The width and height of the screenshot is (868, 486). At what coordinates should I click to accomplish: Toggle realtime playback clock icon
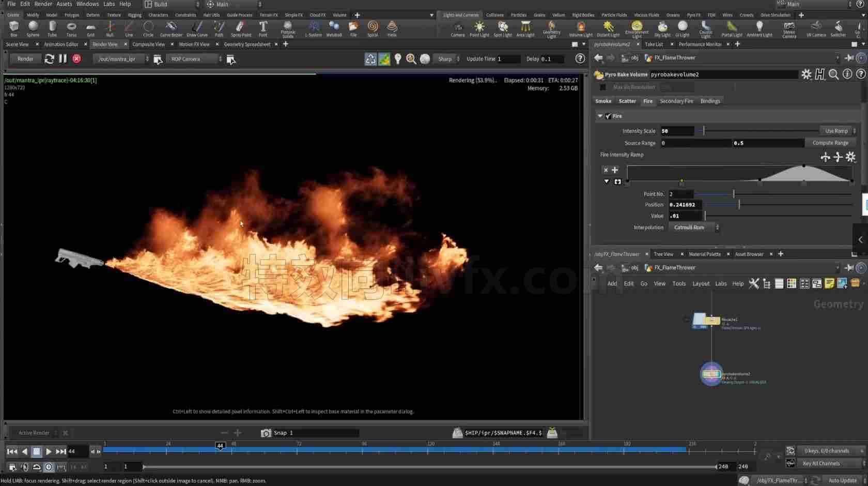(49, 467)
